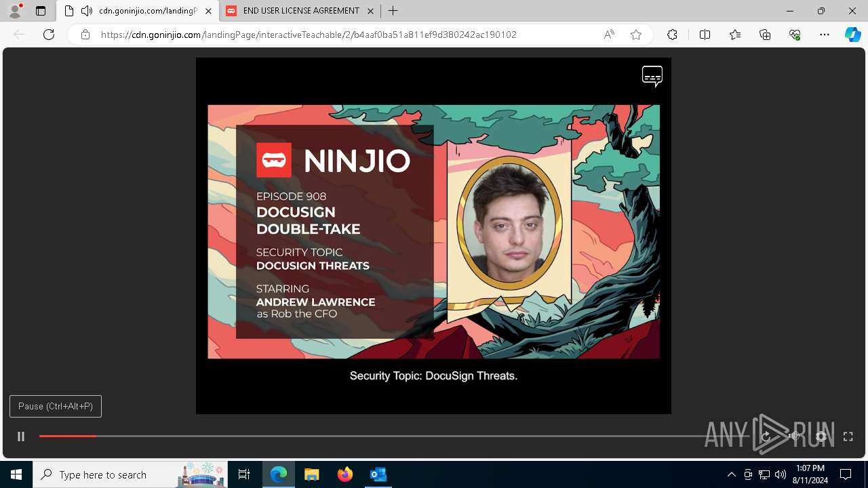
Task: Open Collections in Edge toolbar
Action: 765,35
